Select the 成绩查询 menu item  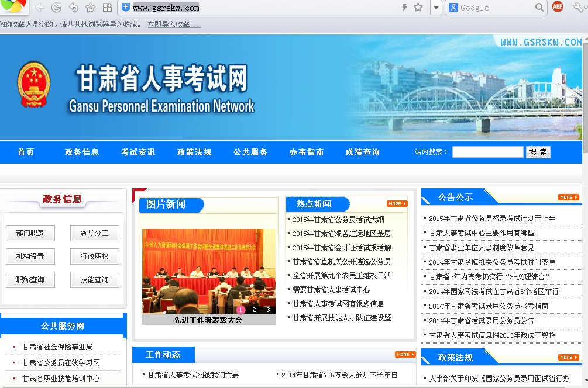(363, 151)
